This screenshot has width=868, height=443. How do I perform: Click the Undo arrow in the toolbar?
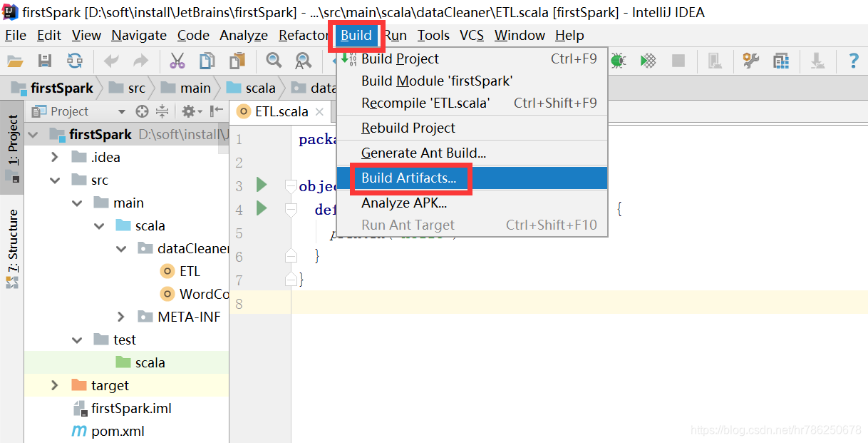[111, 61]
